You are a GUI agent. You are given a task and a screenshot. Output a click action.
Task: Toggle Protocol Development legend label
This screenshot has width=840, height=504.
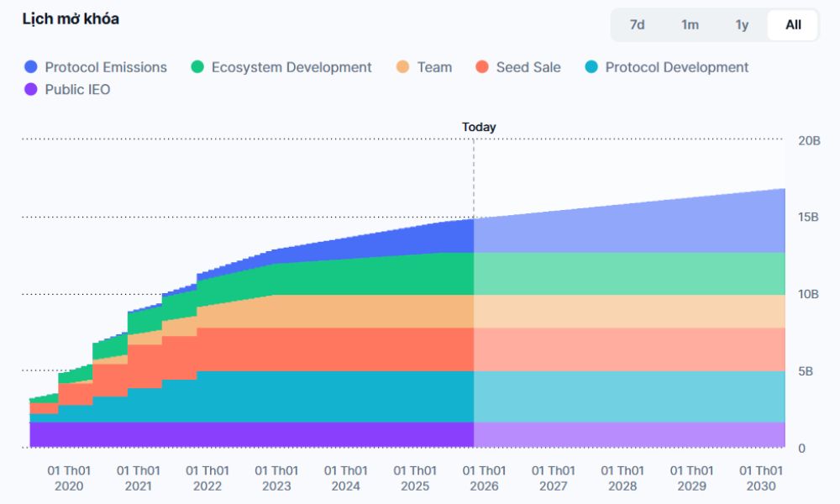677,67
